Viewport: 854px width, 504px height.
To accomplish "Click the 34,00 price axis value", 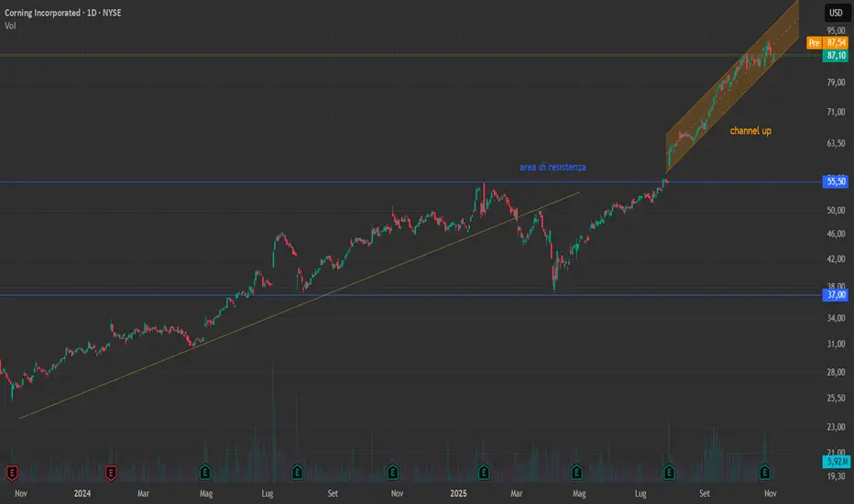I will click(x=836, y=318).
